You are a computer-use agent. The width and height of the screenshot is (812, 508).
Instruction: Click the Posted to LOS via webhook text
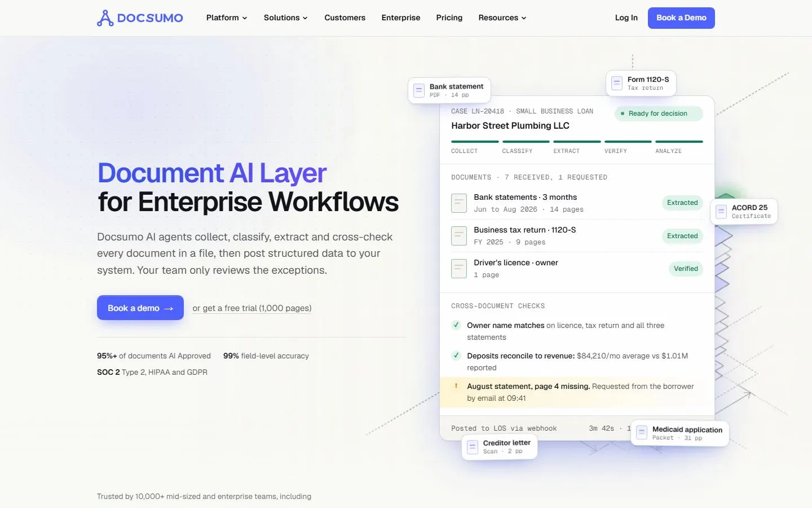[504, 428]
